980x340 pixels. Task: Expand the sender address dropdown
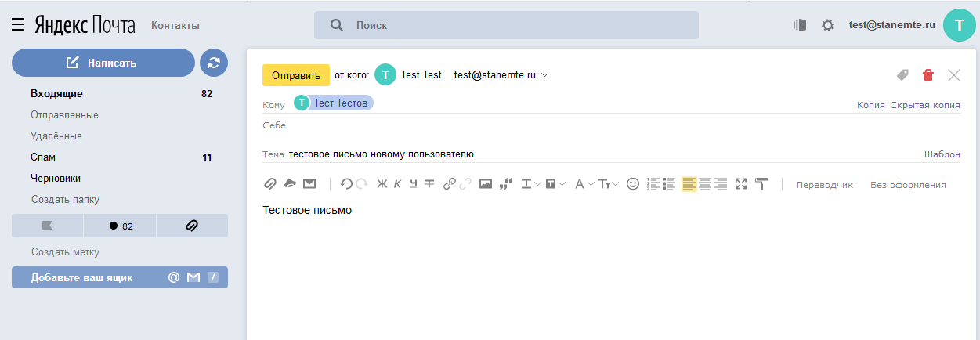(545, 75)
